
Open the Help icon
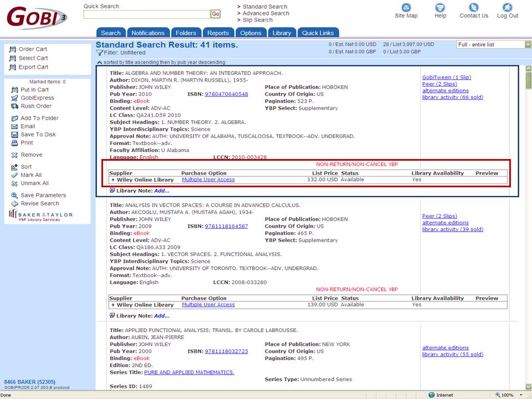(x=440, y=7)
